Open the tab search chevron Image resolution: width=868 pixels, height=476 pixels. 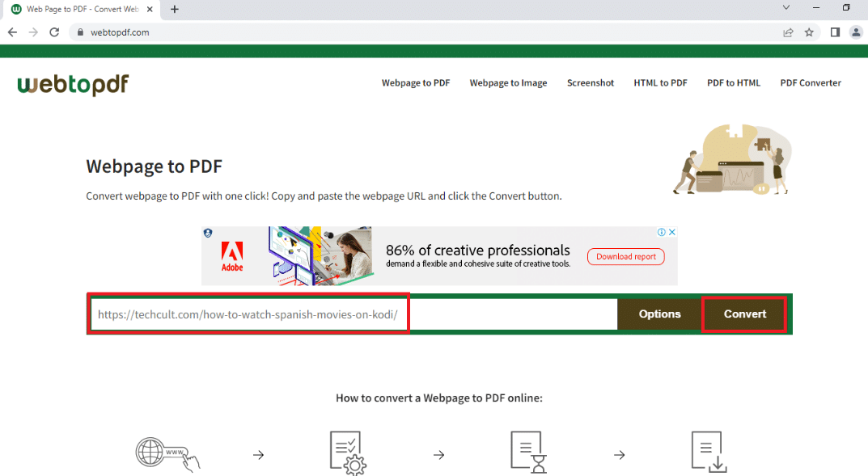[x=785, y=8]
